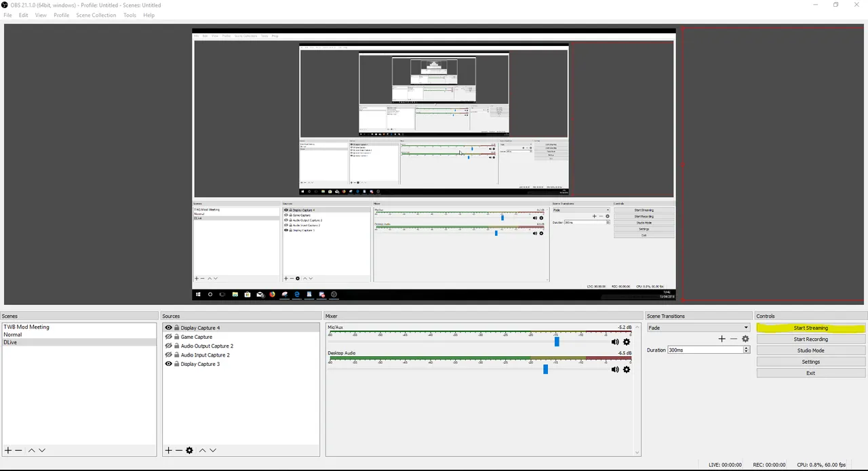The height and width of the screenshot is (471, 868).
Task: Open the View menu
Action: click(x=41, y=15)
